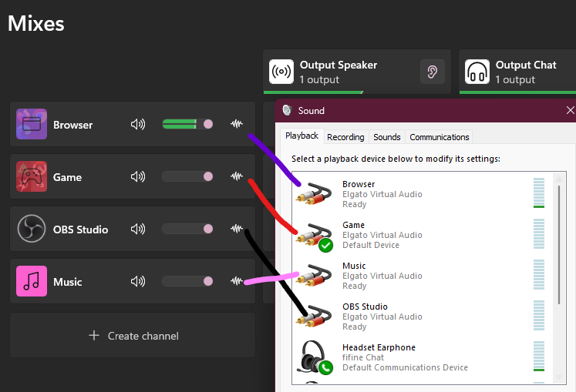Adjust the Music volume slider
576x392 pixels.
coord(187,281)
